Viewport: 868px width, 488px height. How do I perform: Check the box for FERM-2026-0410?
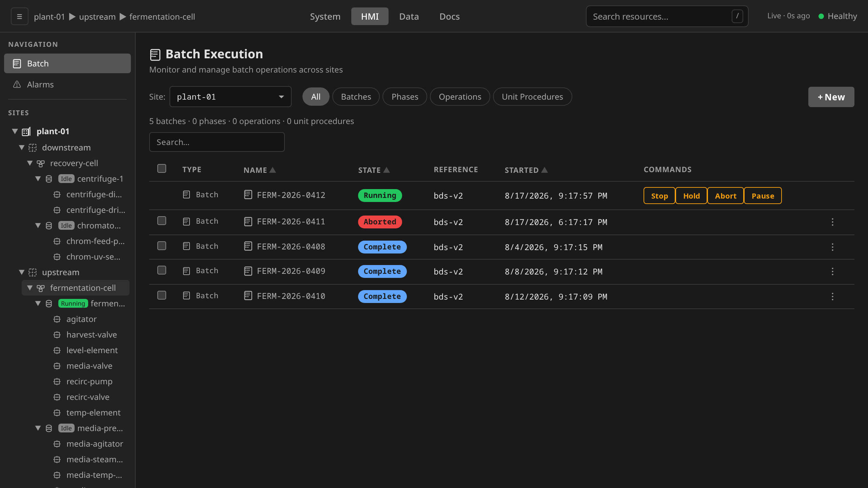[x=162, y=295]
